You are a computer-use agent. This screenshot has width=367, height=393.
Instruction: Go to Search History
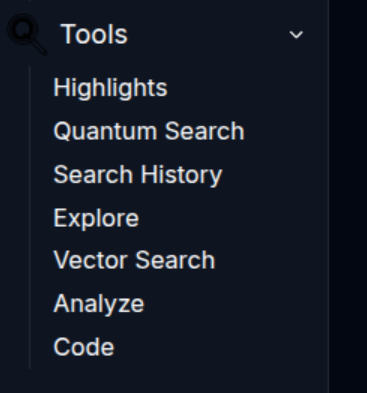(138, 175)
